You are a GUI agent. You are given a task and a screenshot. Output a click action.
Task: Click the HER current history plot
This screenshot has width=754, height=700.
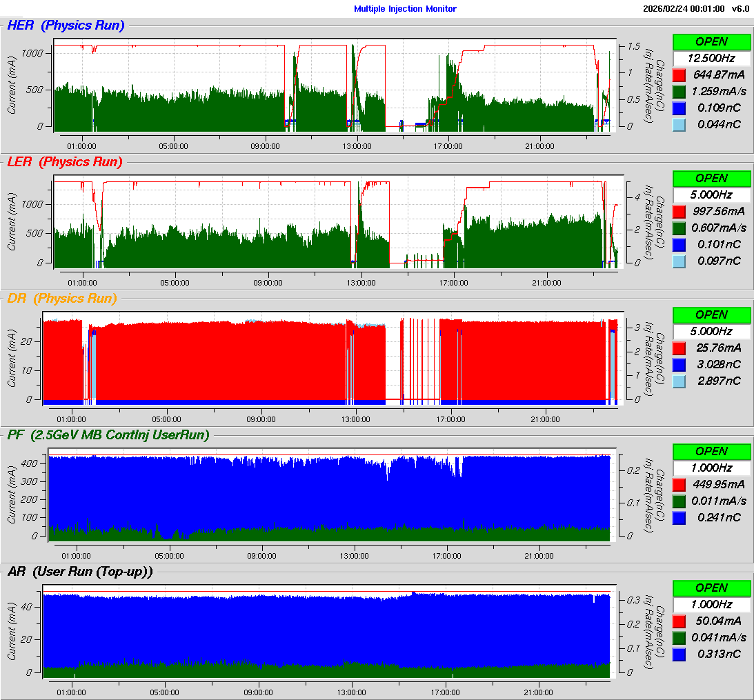[335, 85]
